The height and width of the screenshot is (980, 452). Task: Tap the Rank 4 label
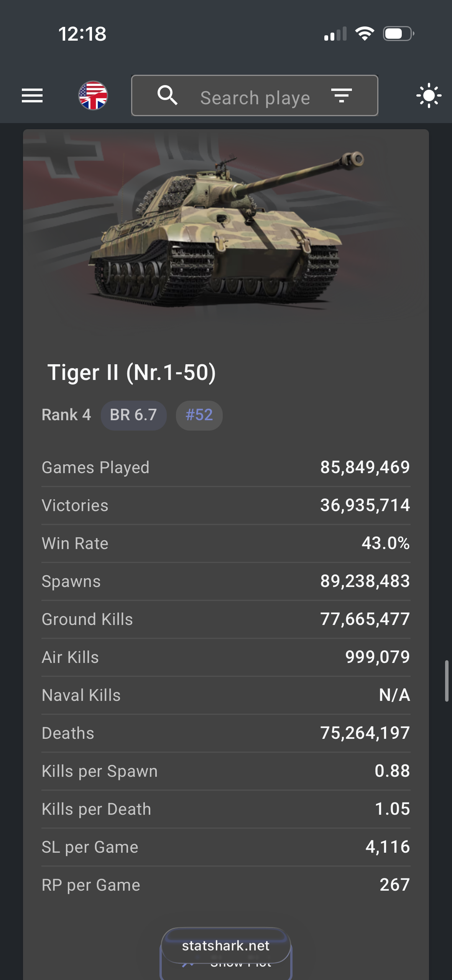[x=66, y=415]
